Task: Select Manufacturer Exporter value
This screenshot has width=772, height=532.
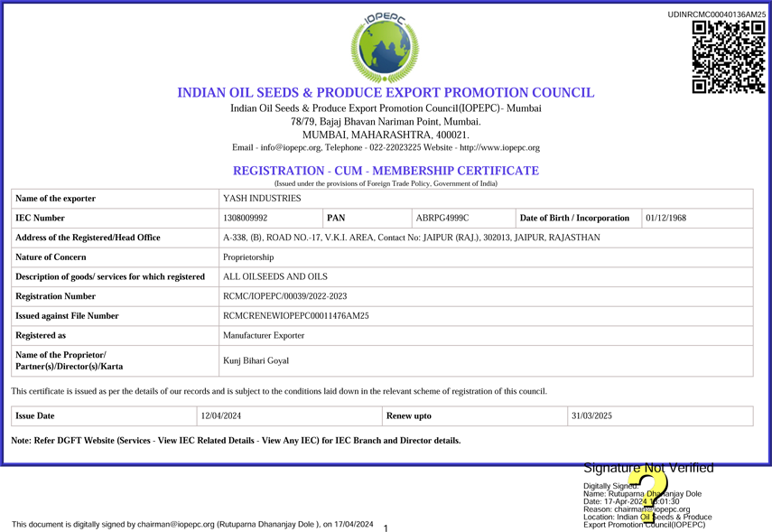Action: (x=264, y=335)
